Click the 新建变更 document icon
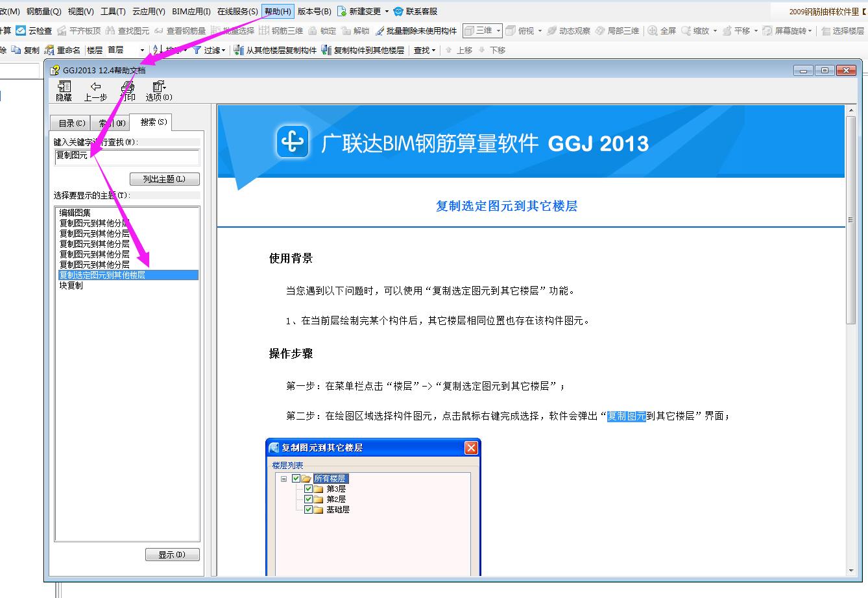 pos(341,11)
